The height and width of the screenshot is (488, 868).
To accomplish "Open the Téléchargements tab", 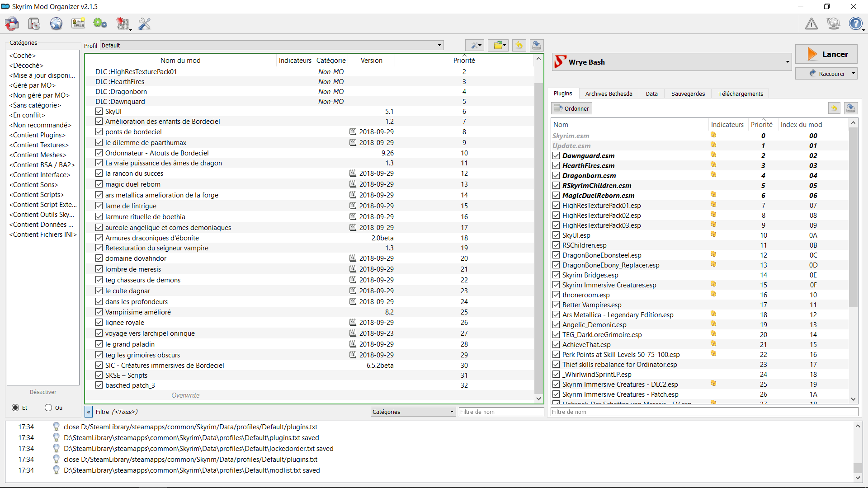I will click(741, 94).
